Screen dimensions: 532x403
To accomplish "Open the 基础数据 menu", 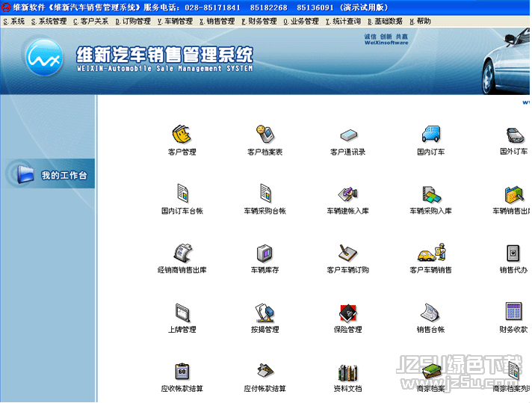I will (385, 22).
